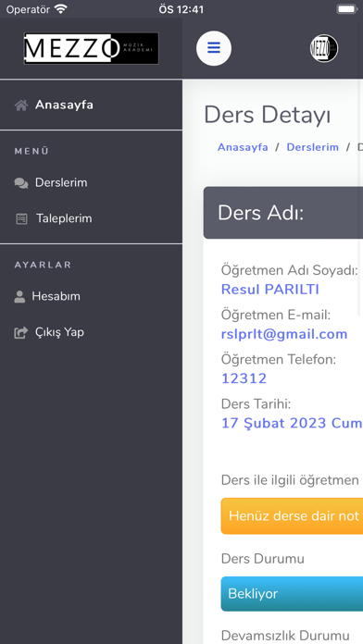Tap the hamburger menu toggle button
The height and width of the screenshot is (644, 363).
[214, 48]
